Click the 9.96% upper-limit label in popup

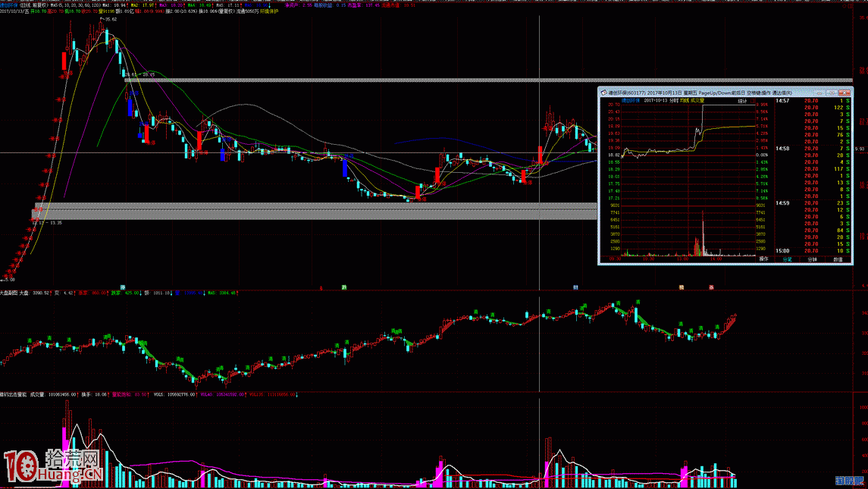pyautogui.click(x=763, y=104)
